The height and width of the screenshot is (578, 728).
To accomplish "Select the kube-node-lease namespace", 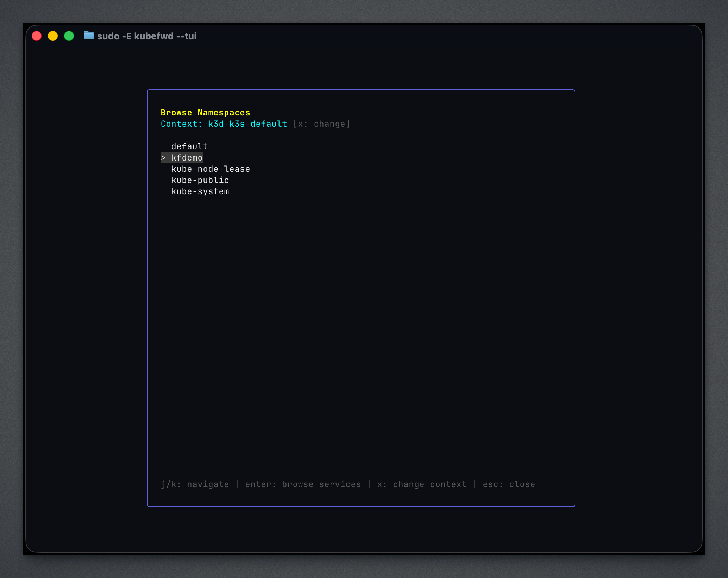I will pyautogui.click(x=211, y=169).
